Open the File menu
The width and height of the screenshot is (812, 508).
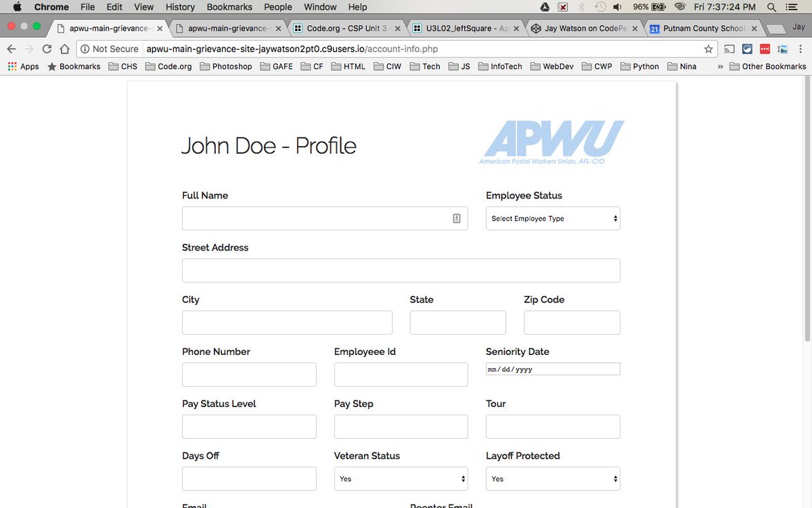coord(87,7)
